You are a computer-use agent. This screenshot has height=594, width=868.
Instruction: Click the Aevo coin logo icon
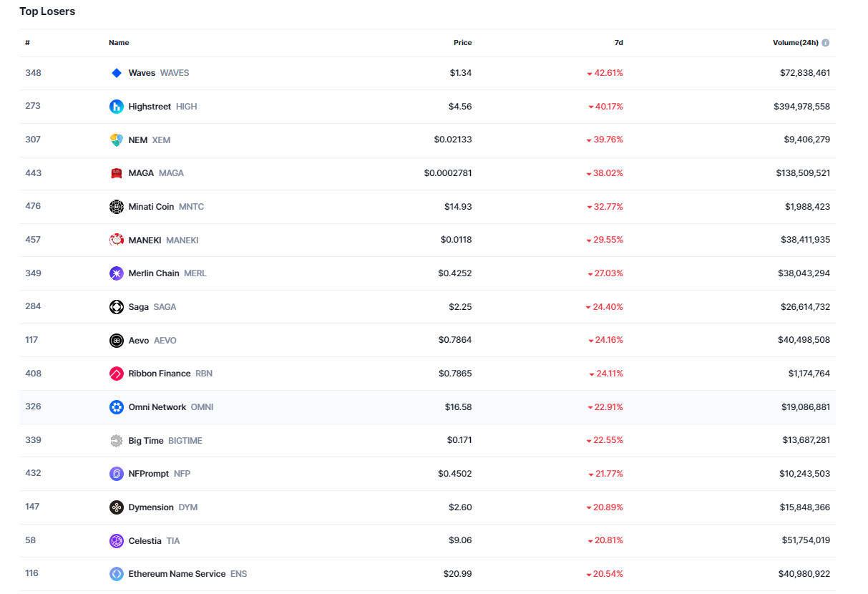pos(117,341)
